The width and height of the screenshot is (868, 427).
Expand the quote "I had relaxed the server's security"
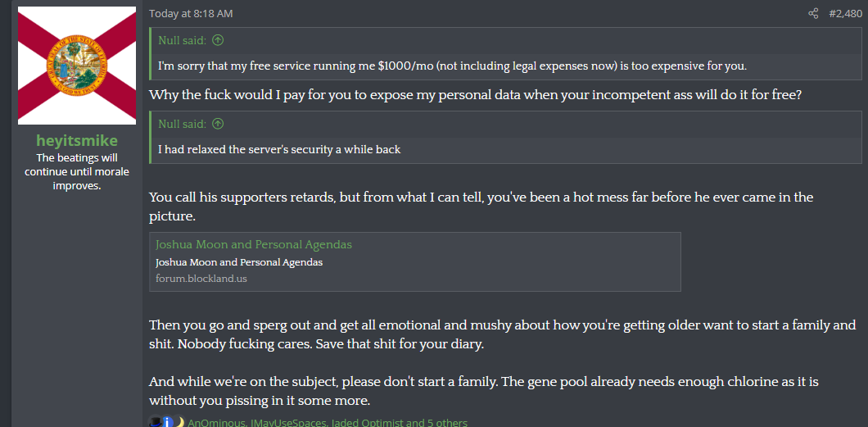pyautogui.click(x=279, y=149)
